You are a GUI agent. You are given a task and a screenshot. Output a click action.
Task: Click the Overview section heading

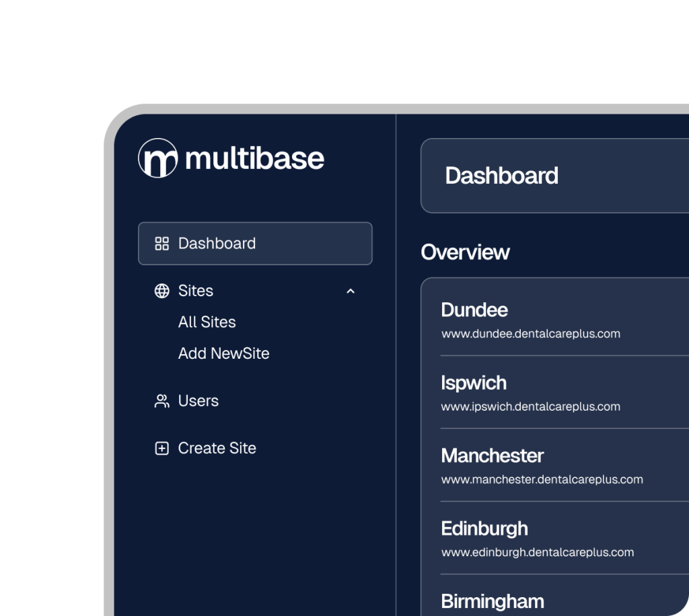pos(465,252)
